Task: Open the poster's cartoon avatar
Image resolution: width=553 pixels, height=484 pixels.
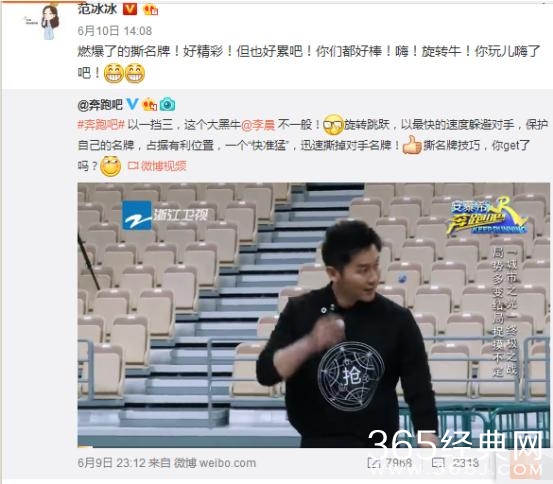Action: (x=49, y=20)
